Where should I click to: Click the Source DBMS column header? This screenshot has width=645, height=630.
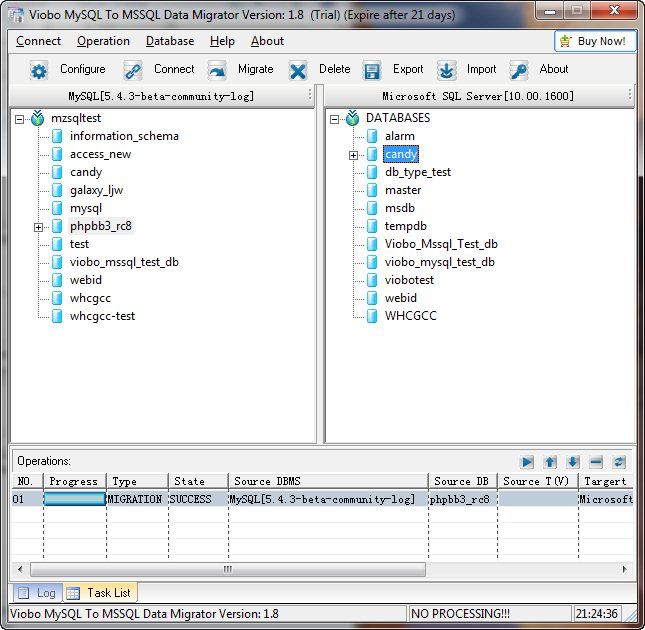[x=328, y=481]
